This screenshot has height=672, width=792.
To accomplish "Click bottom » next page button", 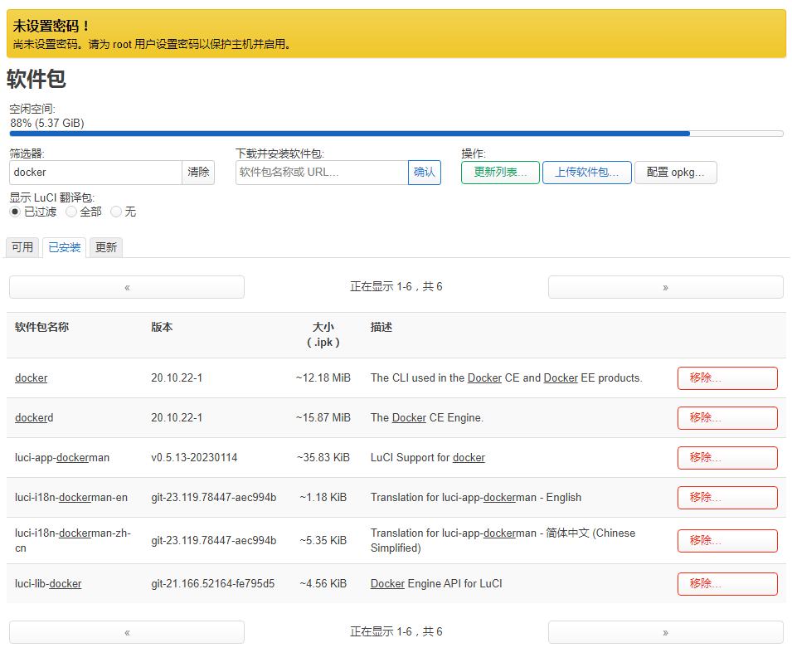I will [666, 632].
